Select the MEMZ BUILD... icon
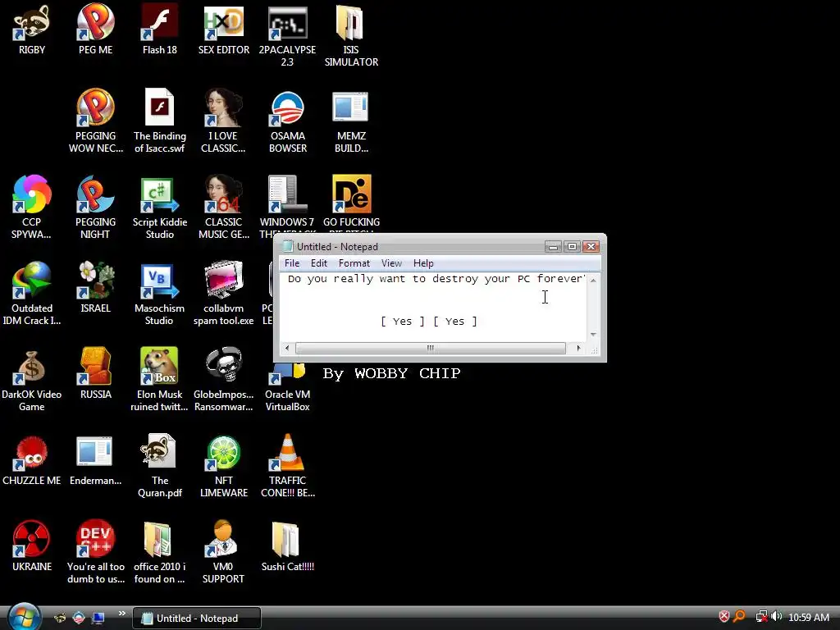840x630 pixels. pyautogui.click(x=351, y=121)
